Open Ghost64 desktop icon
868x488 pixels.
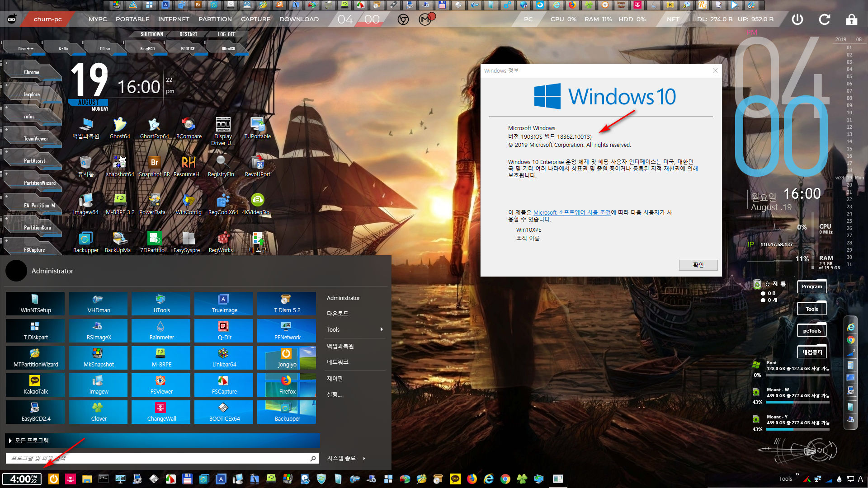click(120, 128)
